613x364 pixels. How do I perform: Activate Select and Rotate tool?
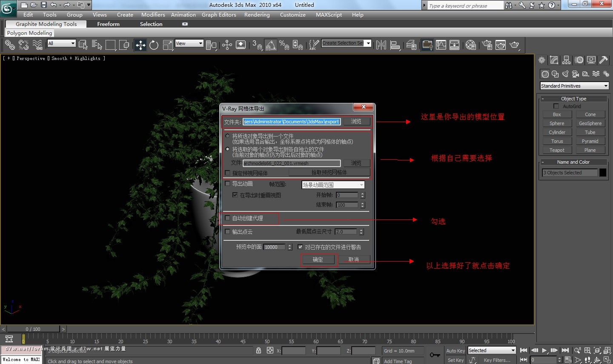[x=154, y=45]
